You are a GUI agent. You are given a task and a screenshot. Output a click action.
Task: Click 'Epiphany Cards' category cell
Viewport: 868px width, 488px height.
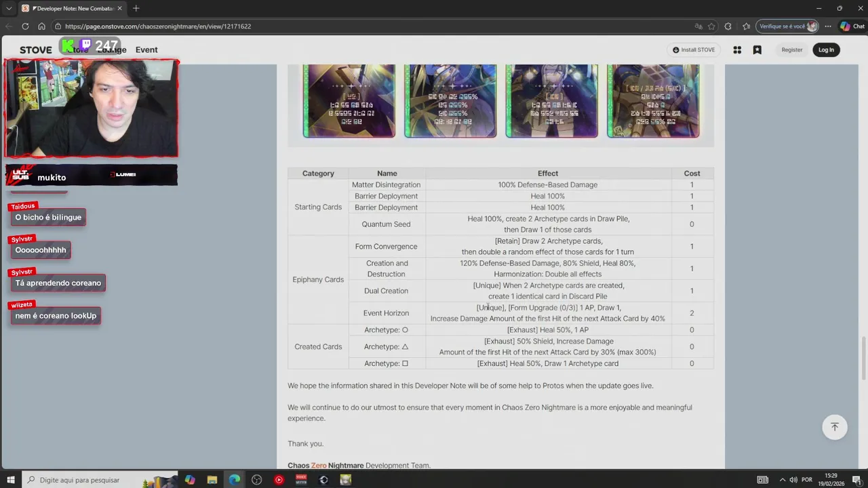point(318,279)
